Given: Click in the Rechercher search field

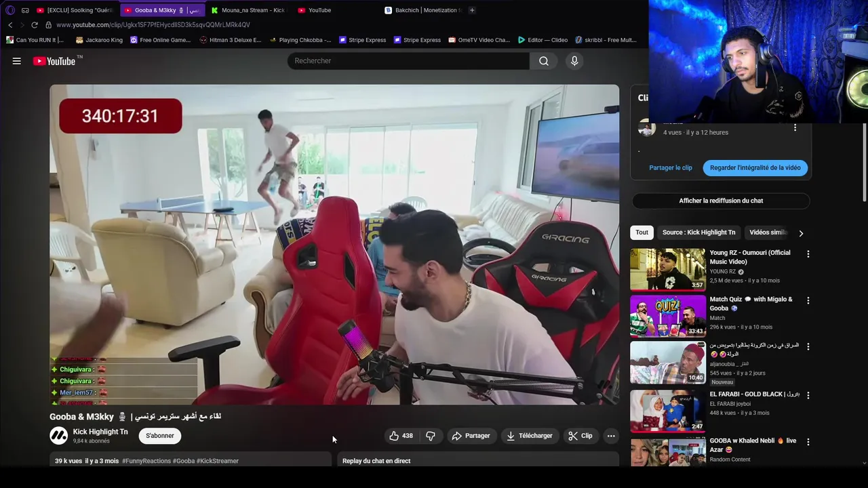Looking at the screenshot, I should point(408,61).
